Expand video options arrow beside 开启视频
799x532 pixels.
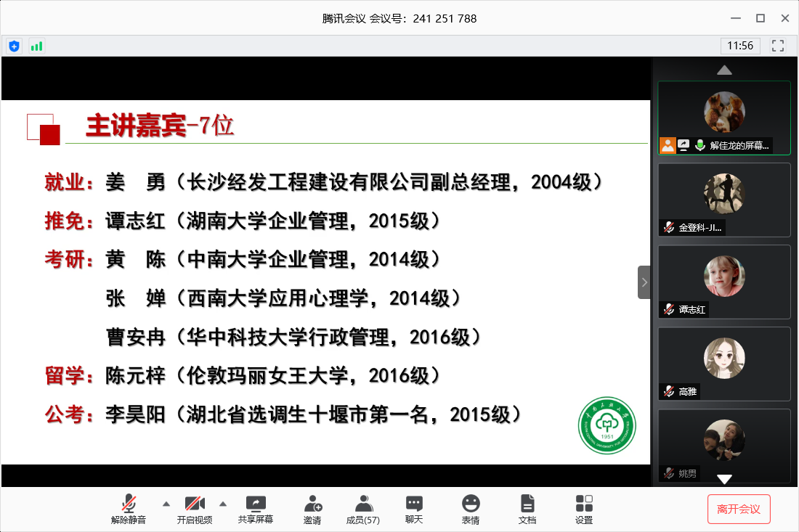(223, 504)
